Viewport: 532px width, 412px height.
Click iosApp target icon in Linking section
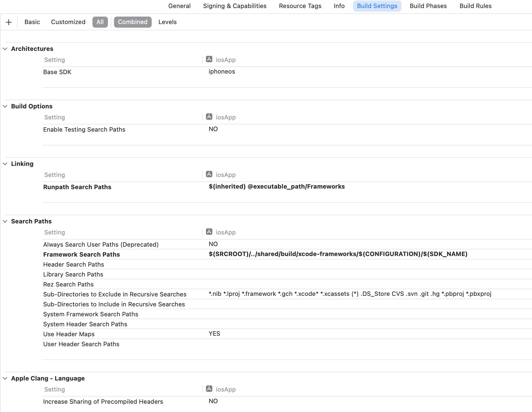(x=209, y=174)
